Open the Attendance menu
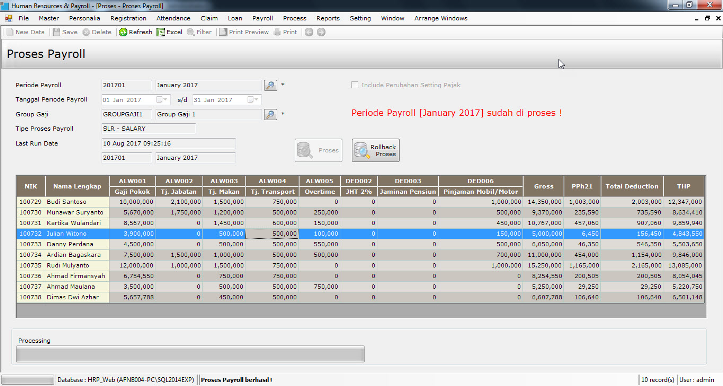Screen dimensions: 723x386 click(173, 18)
